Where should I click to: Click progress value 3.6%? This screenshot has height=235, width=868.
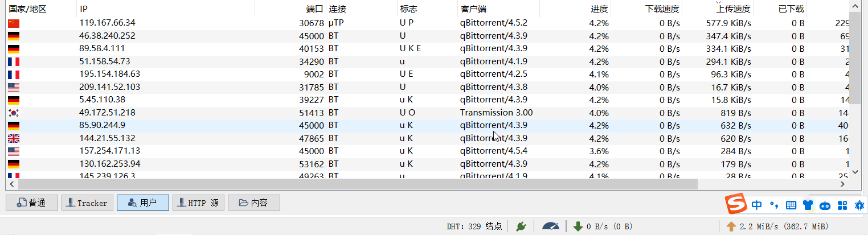599,151
